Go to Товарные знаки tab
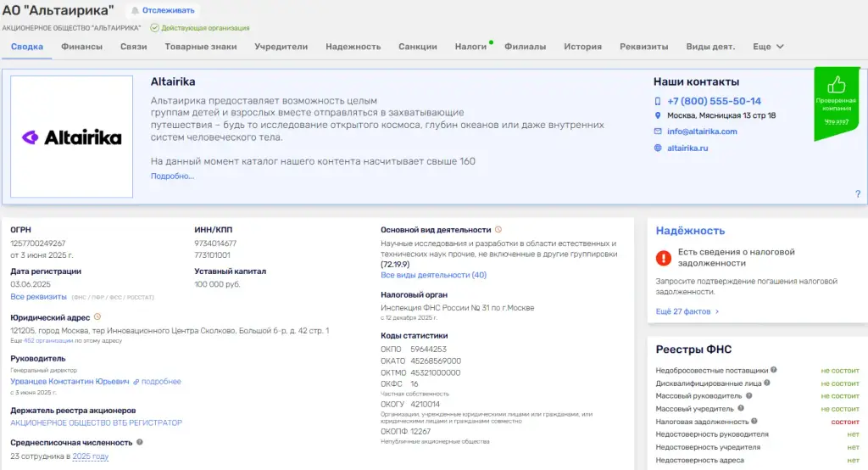868x470 pixels. click(200, 47)
